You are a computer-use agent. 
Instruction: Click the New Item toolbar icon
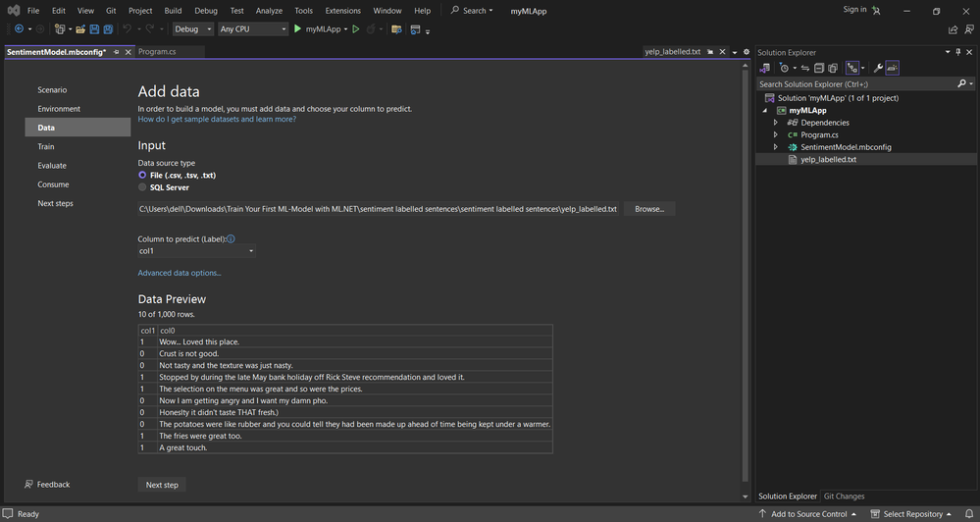(x=60, y=28)
